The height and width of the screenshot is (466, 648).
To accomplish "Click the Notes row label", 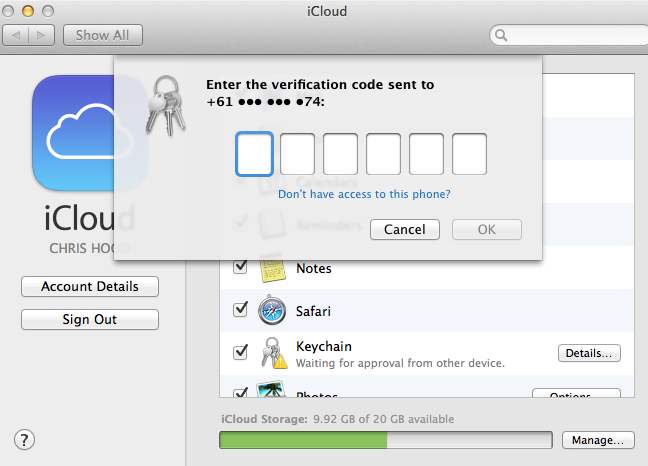I will click(314, 269).
